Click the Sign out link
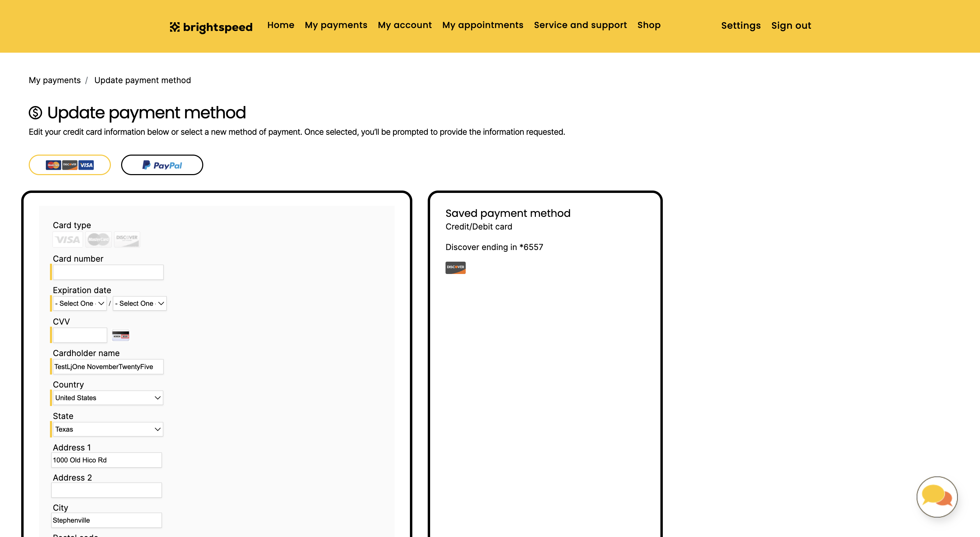This screenshot has height=537, width=980. tap(791, 25)
